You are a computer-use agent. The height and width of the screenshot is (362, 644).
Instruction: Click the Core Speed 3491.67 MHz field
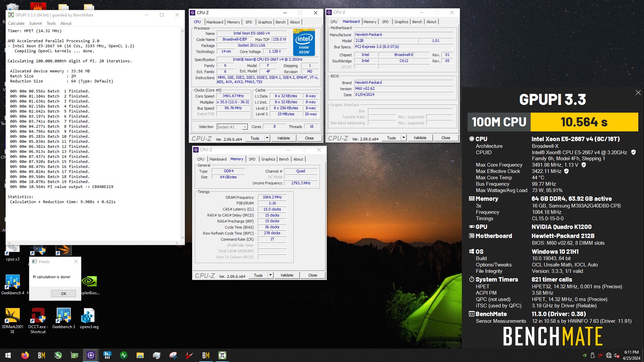[233, 96]
